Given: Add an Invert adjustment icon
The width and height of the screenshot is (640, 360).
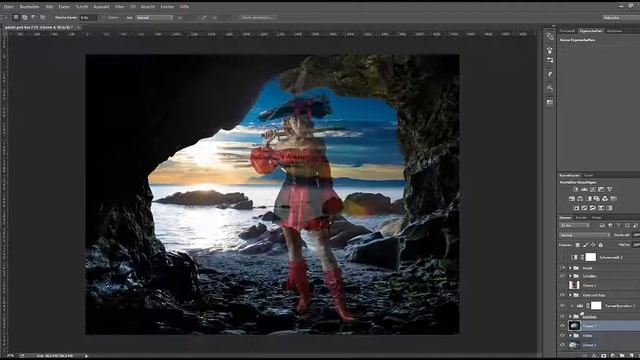Looking at the screenshot, I should pos(576,208).
